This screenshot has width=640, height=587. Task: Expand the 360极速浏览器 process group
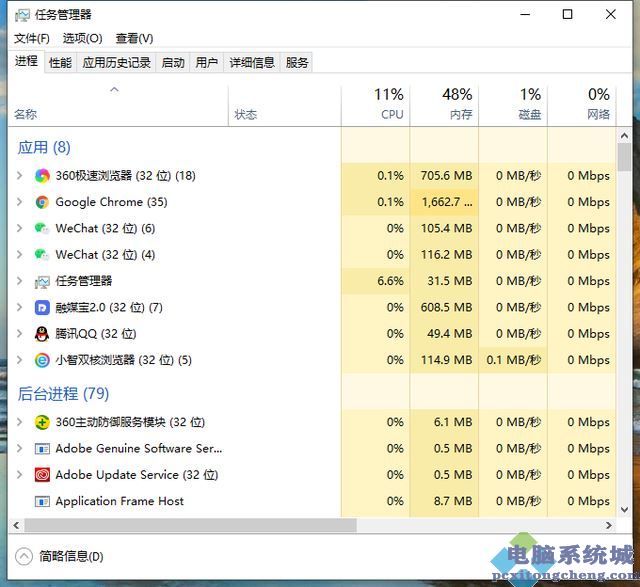(19, 176)
